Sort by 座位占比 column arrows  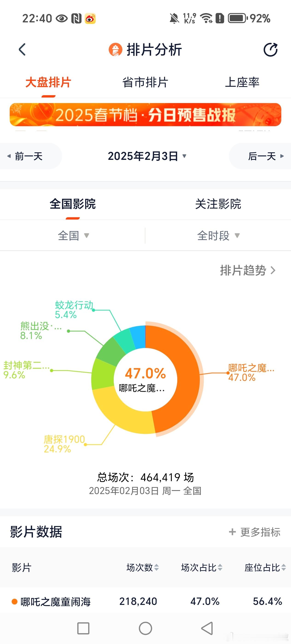[283, 567]
